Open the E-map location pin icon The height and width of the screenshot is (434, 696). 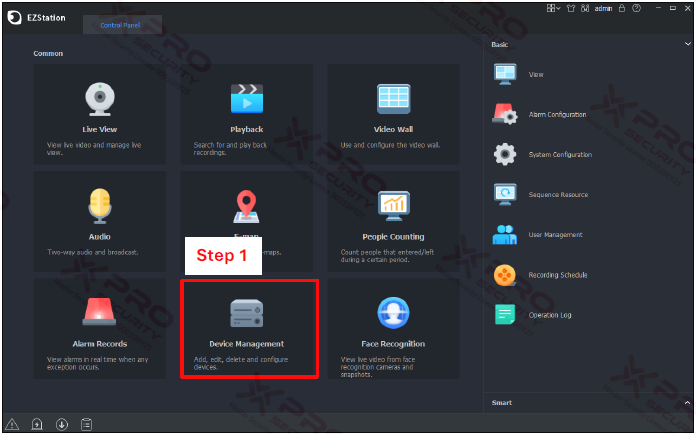point(246,207)
